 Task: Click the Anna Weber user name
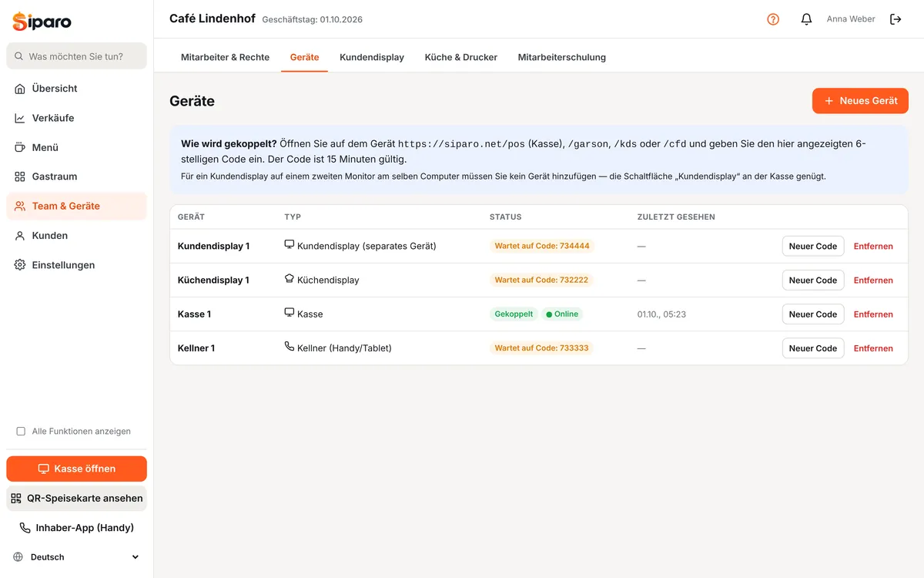pyautogui.click(x=851, y=19)
